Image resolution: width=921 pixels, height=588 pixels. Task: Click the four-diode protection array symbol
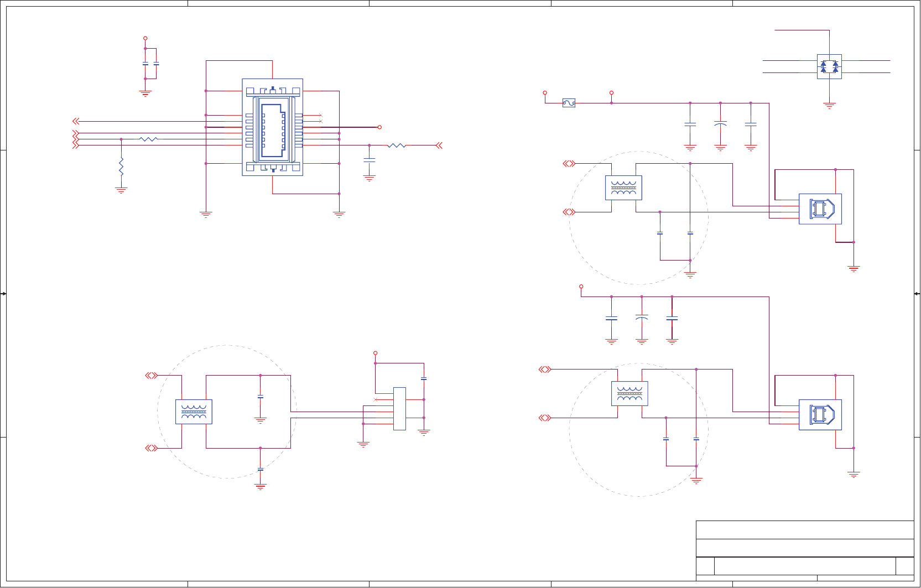pyautogui.click(x=829, y=66)
